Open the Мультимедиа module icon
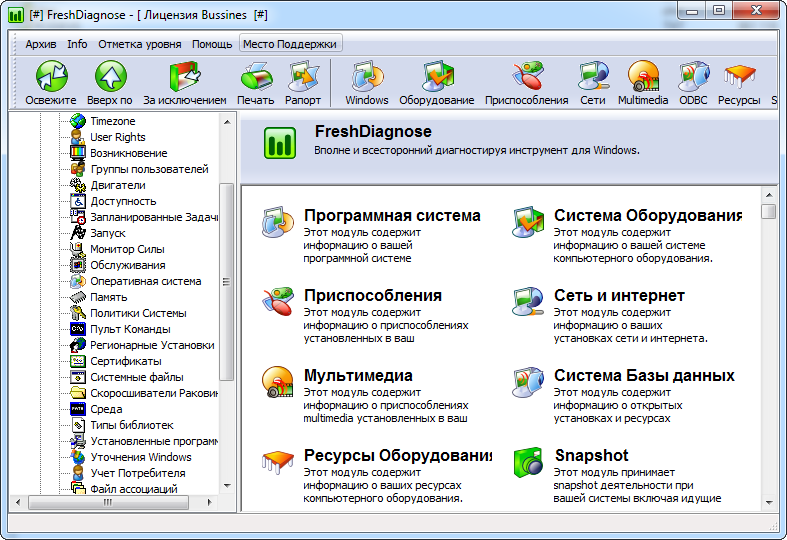Image resolution: width=787 pixels, height=540 pixels. click(278, 382)
